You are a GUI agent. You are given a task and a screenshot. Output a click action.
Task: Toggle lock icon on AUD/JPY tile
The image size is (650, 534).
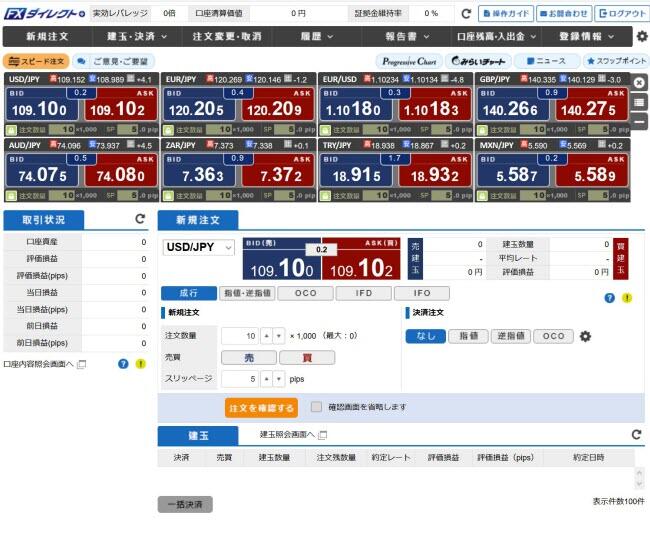[x=11, y=196]
